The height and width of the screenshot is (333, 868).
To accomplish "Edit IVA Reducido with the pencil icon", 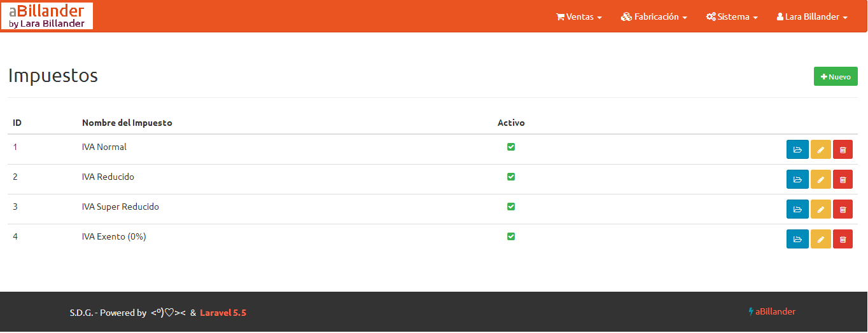I will click(x=820, y=180).
